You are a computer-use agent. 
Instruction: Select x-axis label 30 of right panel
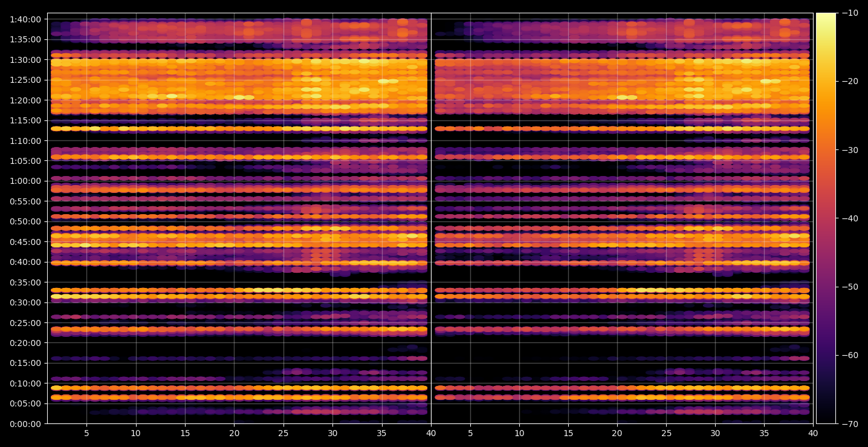715,433
